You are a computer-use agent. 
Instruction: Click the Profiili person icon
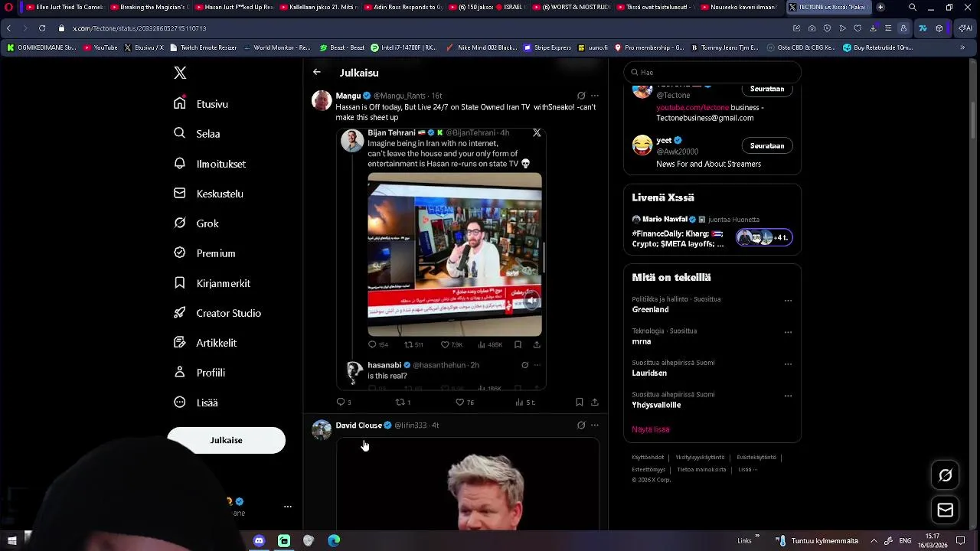pos(180,373)
